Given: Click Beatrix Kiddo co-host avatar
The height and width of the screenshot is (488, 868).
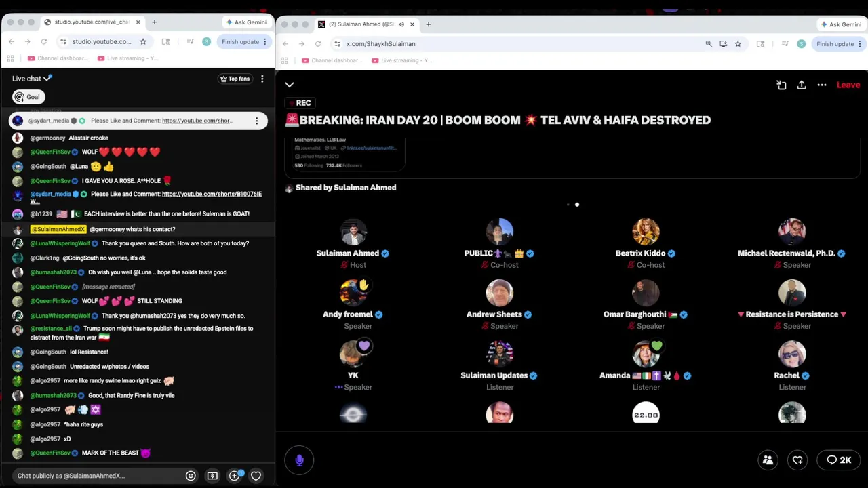Looking at the screenshot, I should tap(646, 231).
